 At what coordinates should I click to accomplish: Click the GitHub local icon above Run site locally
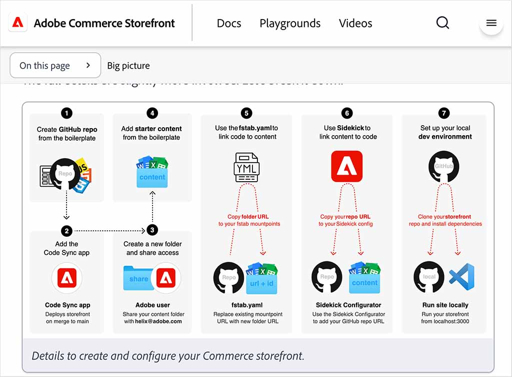[429, 277]
